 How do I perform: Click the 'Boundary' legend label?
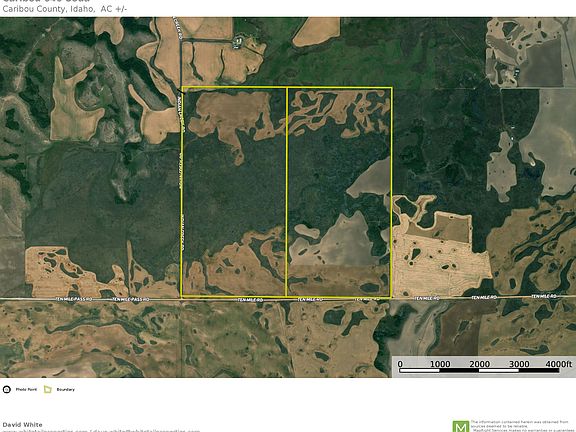coord(65,389)
